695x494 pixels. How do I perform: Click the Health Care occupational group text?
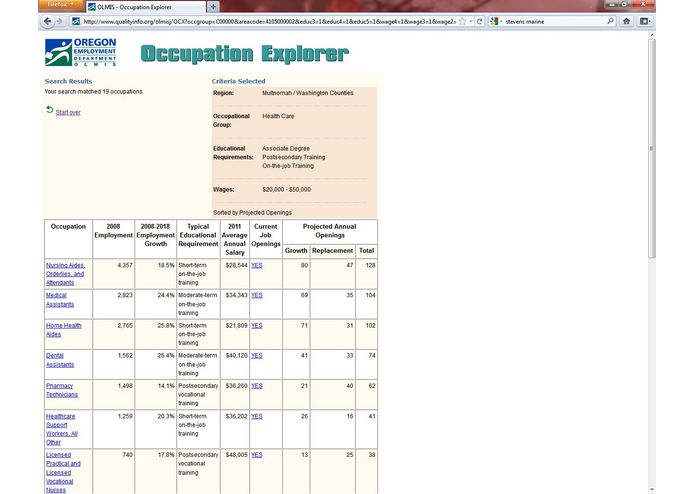tap(278, 116)
